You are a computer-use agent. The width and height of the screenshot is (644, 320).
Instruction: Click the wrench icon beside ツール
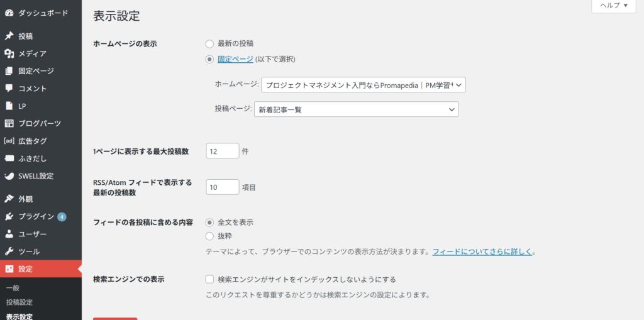tap(9, 251)
